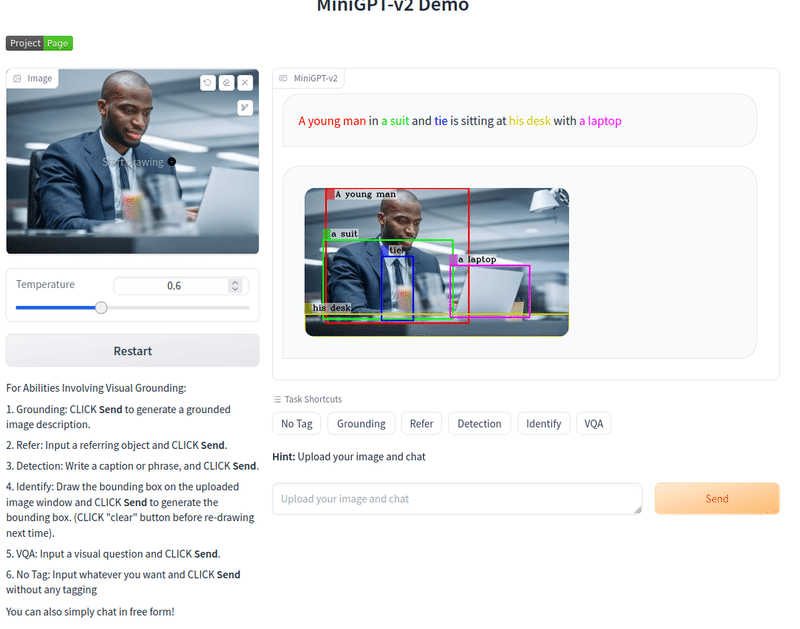Select the Grounding task shortcut
This screenshot has height=629, width=800.
coord(361,424)
